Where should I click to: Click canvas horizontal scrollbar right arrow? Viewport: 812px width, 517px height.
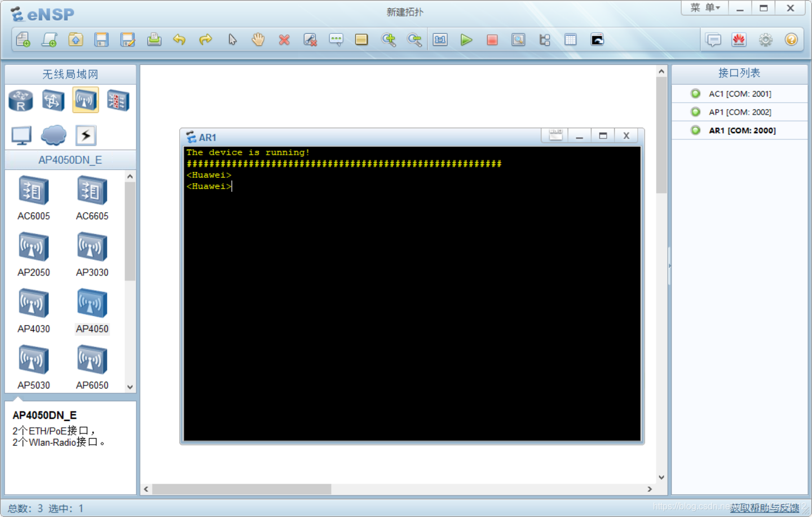650,489
